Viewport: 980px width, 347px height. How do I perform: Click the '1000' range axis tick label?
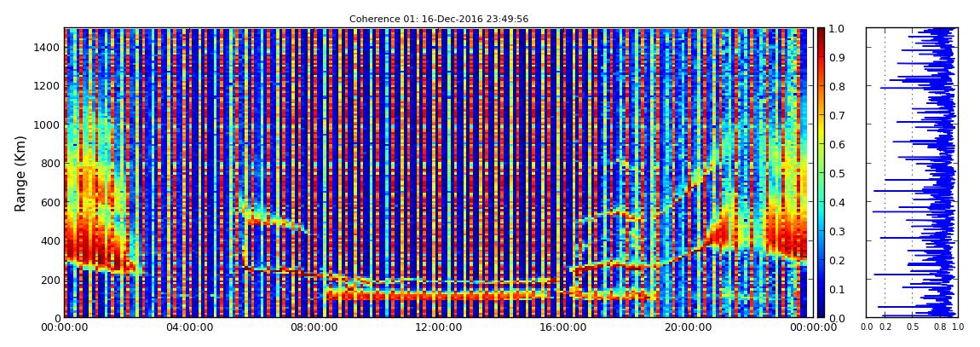click(46, 124)
